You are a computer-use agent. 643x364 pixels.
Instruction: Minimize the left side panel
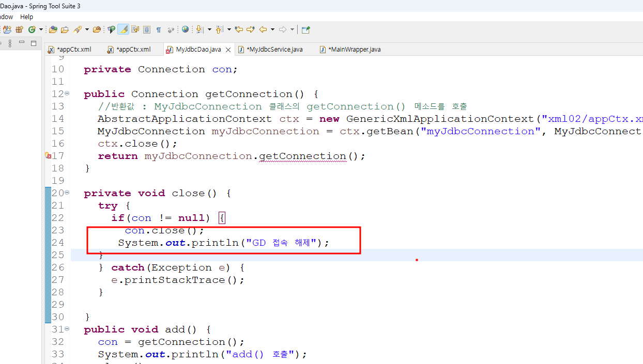(22, 43)
